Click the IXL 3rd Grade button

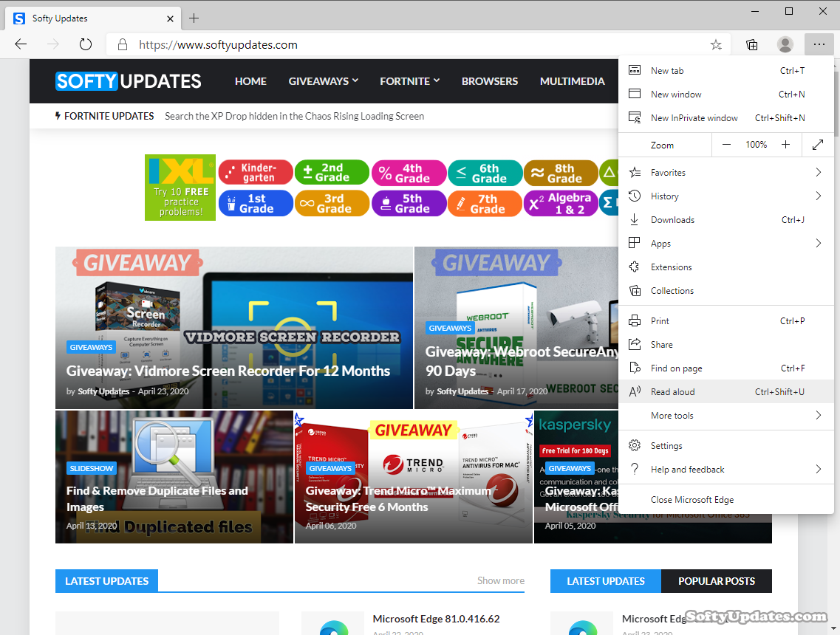(x=332, y=204)
